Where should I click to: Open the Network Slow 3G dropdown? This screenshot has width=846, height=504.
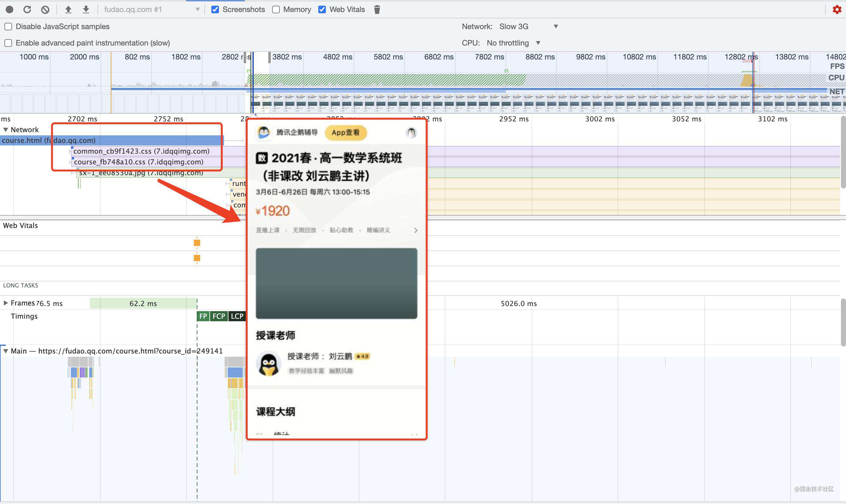[528, 27]
